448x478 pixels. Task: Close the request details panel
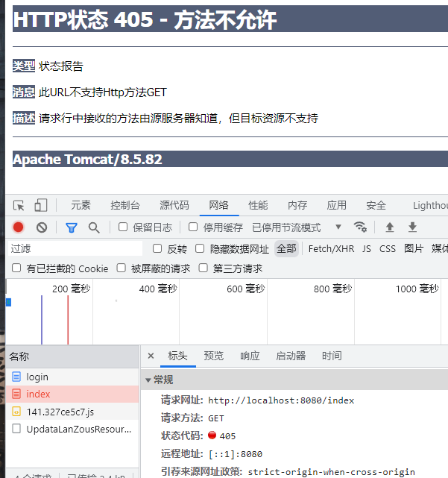click(x=151, y=356)
